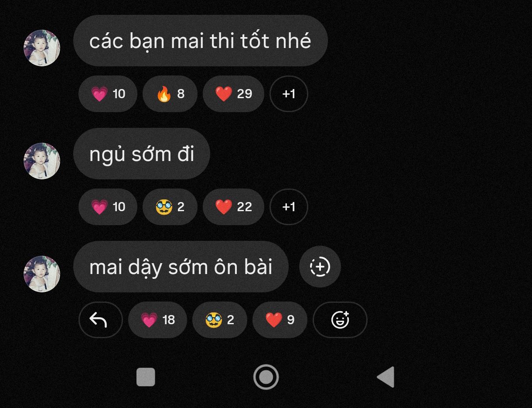532x408 pixels.
Task: Tap the Android back triangle button
Action: point(386,377)
